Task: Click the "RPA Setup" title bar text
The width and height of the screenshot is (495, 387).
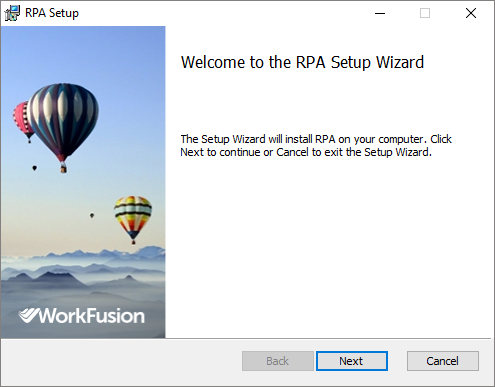Action: coord(52,13)
